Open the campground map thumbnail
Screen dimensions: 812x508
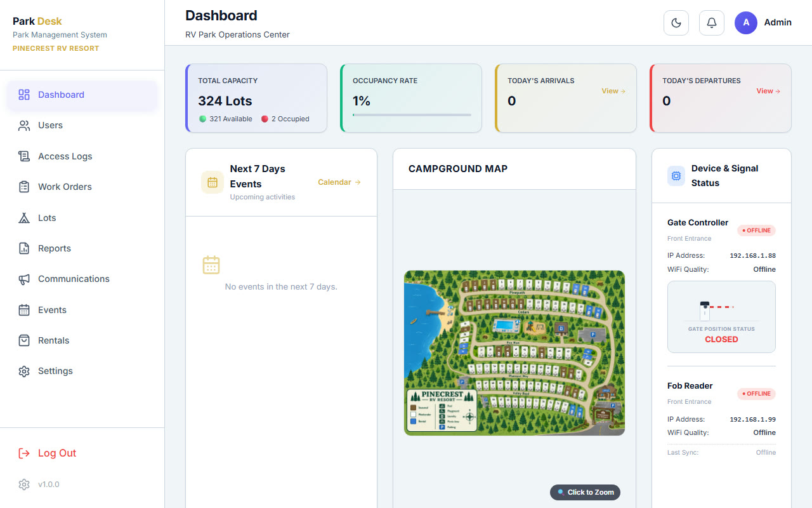click(x=514, y=352)
